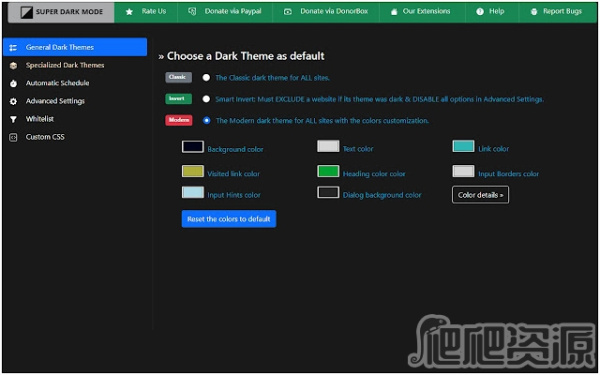600x375 pixels.
Task: Open the Visited link color swatch
Action: coord(193,171)
